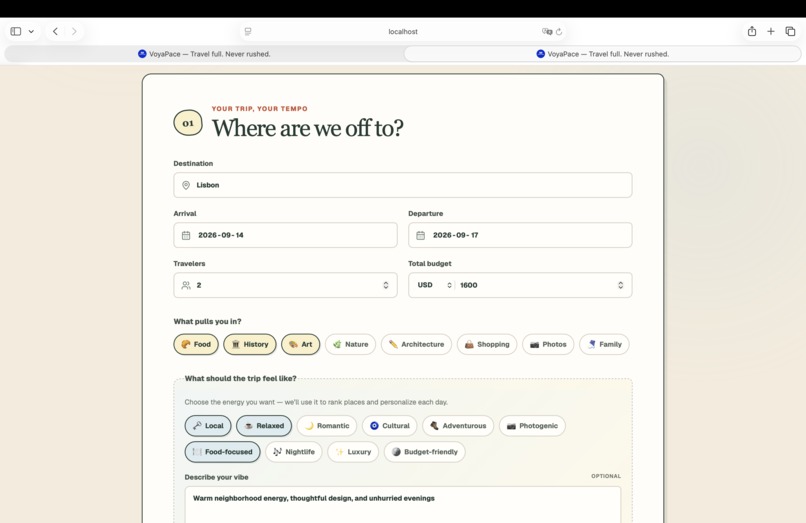Open the Arrival date field
The width and height of the screenshot is (806, 523).
point(285,235)
